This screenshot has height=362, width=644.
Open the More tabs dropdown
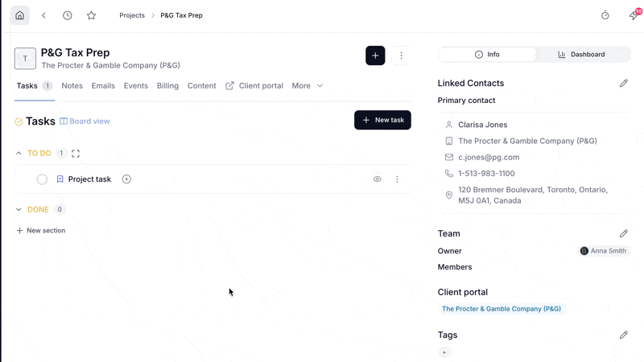click(308, 86)
